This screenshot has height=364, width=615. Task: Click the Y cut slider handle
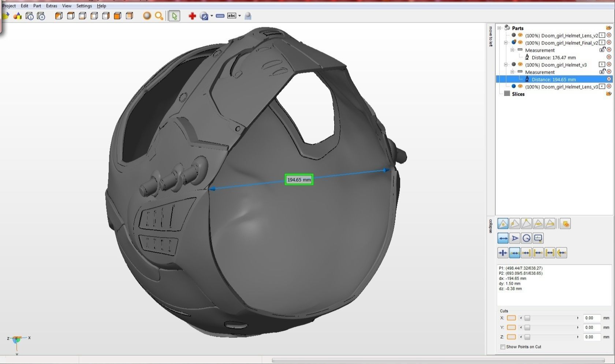coord(527,327)
